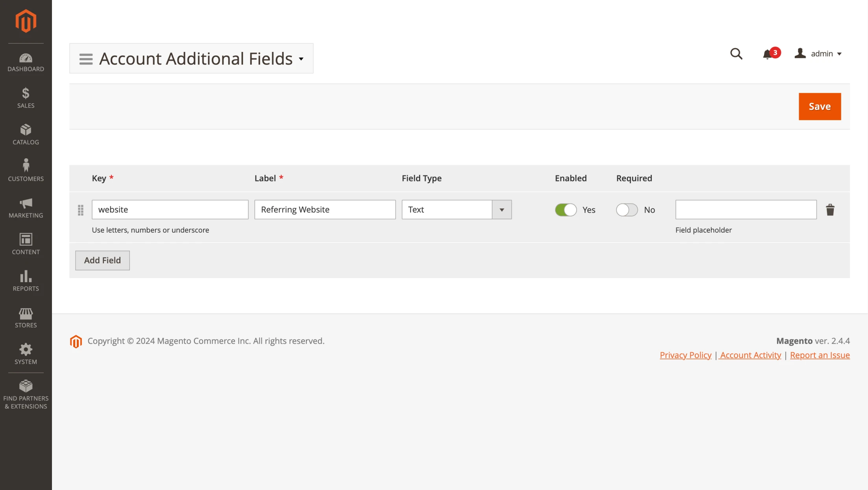Disable the Enabled toggle for website field
This screenshot has width=868, height=490.
(x=566, y=210)
